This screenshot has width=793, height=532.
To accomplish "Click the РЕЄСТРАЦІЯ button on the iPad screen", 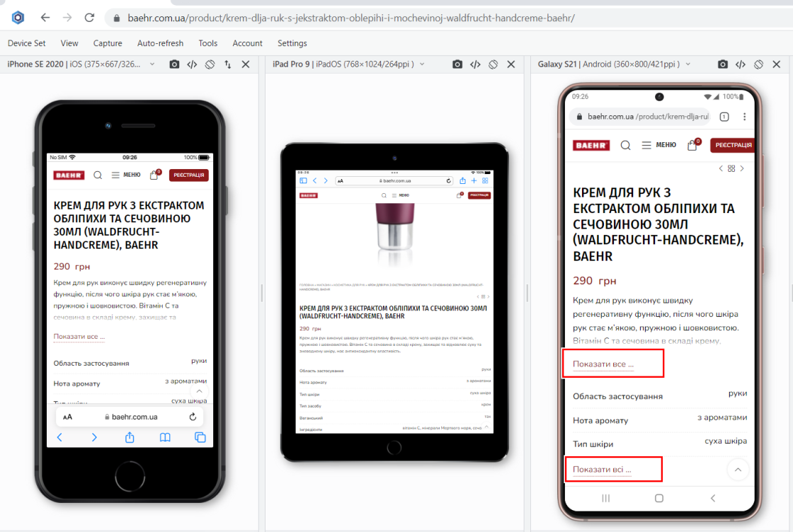I will click(479, 195).
